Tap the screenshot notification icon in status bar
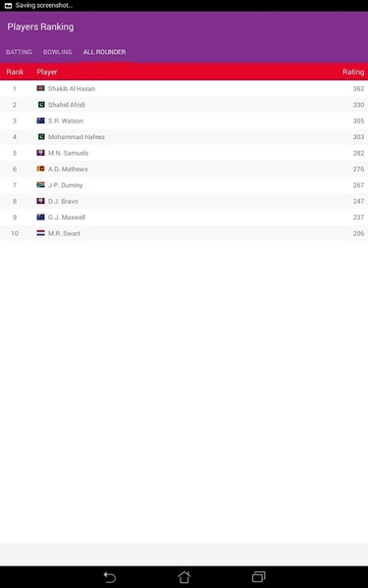Viewport: 368px width, 588px height. (x=8, y=6)
